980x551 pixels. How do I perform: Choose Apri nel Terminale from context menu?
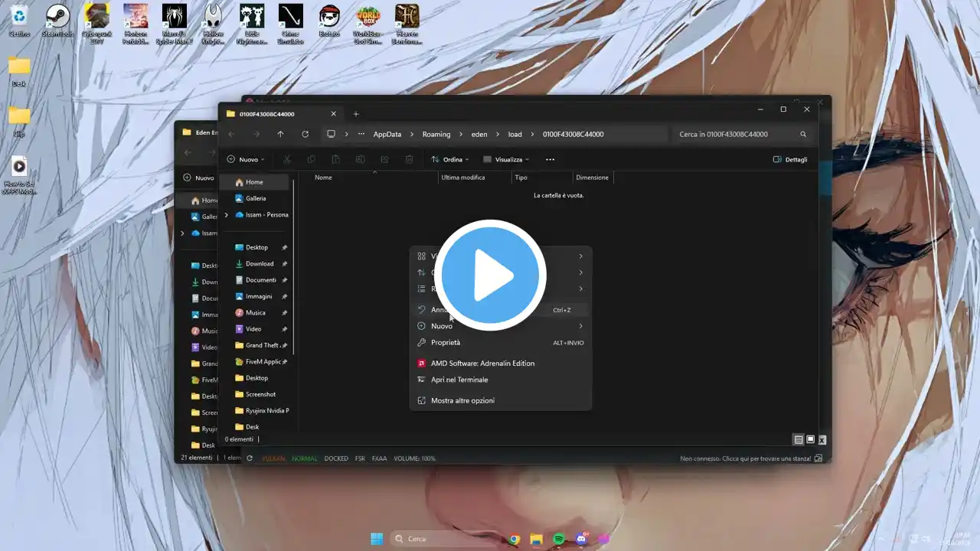(459, 380)
